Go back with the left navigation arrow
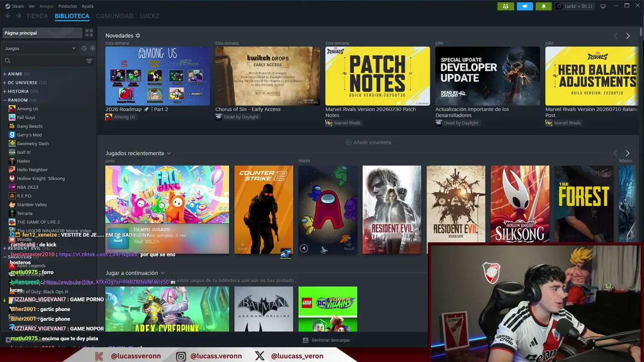 (x=8, y=16)
